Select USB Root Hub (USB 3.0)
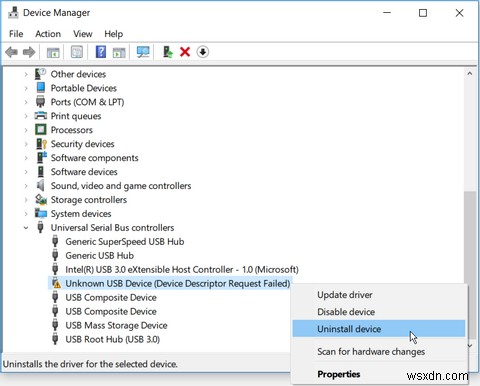Screen dimensions: 480x386 112,339
